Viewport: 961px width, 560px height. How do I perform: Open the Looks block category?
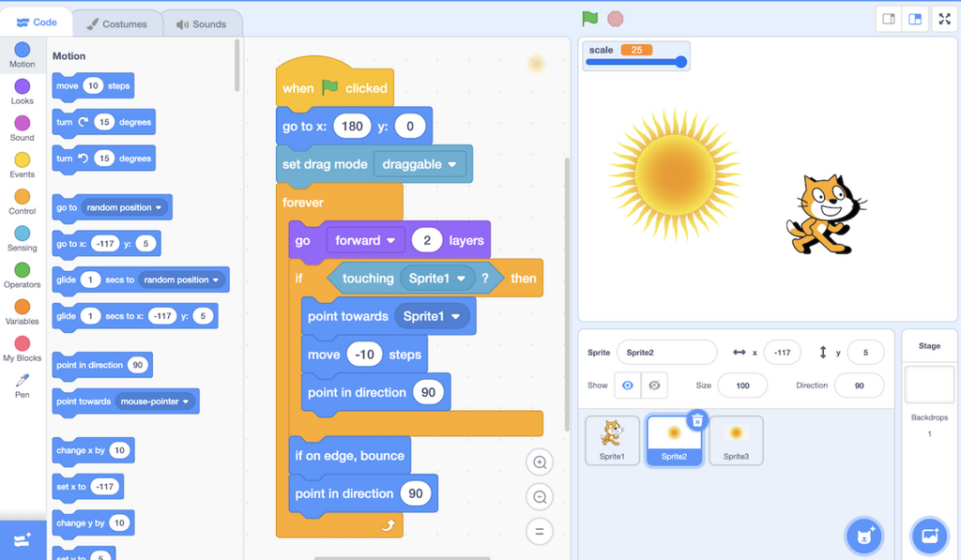coord(23,92)
